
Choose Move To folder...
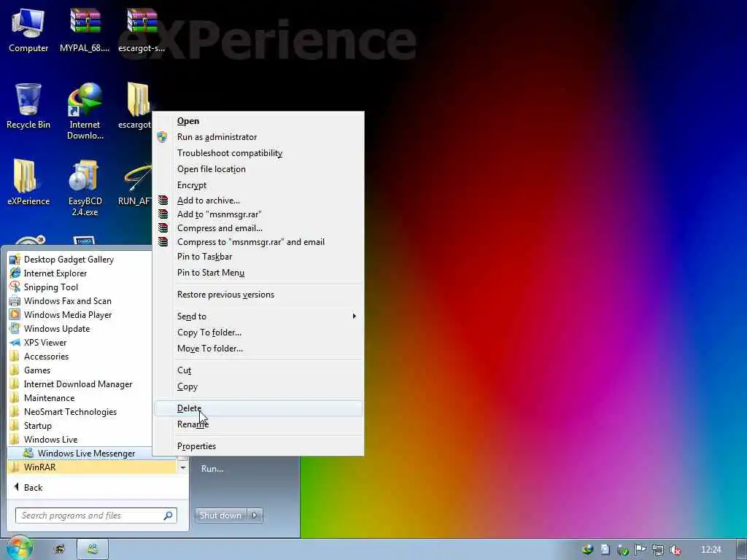[x=259, y=349]
